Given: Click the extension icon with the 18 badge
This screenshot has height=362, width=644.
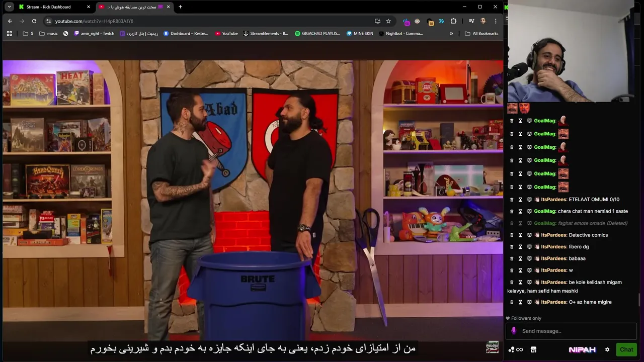Looking at the screenshot, I should coord(430,21).
